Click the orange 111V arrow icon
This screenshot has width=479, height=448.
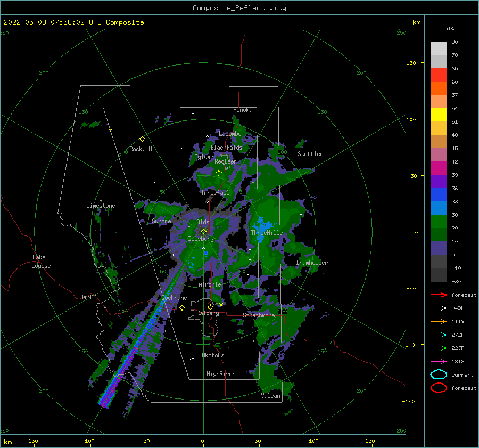click(x=439, y=321)
